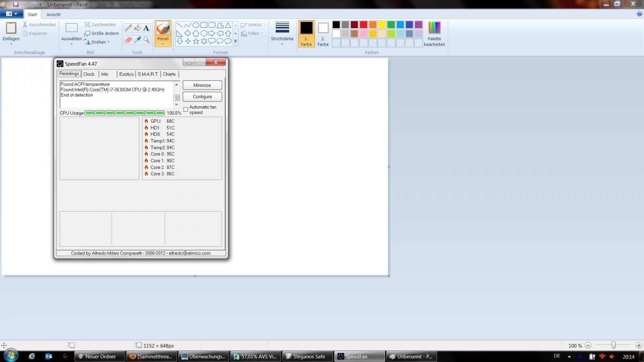Open Outlook from taskbar
Screen dimensions: 644x362
(48, 356)
